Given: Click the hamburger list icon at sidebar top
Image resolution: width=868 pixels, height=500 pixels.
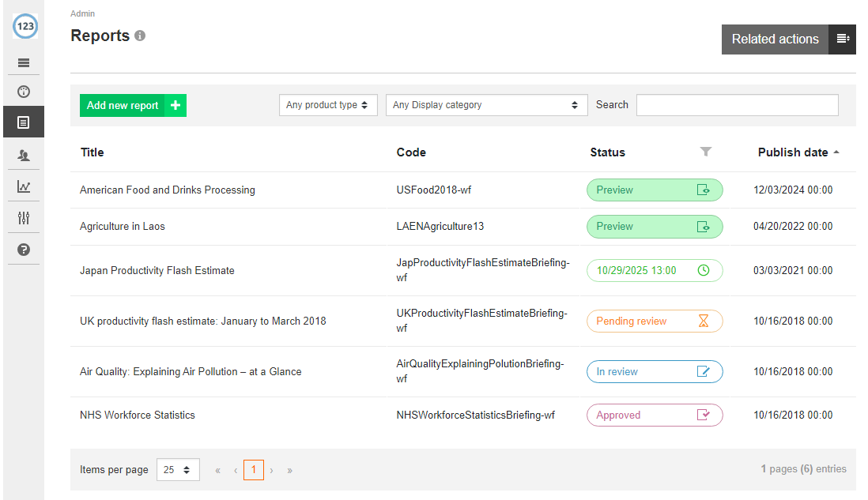Looking at the screenshot, I should 23,62.
